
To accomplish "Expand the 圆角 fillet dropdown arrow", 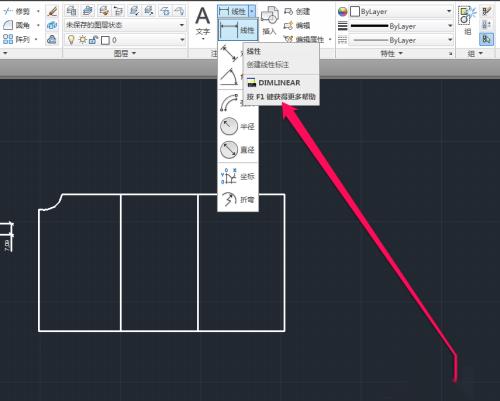I will pos(38,25).
